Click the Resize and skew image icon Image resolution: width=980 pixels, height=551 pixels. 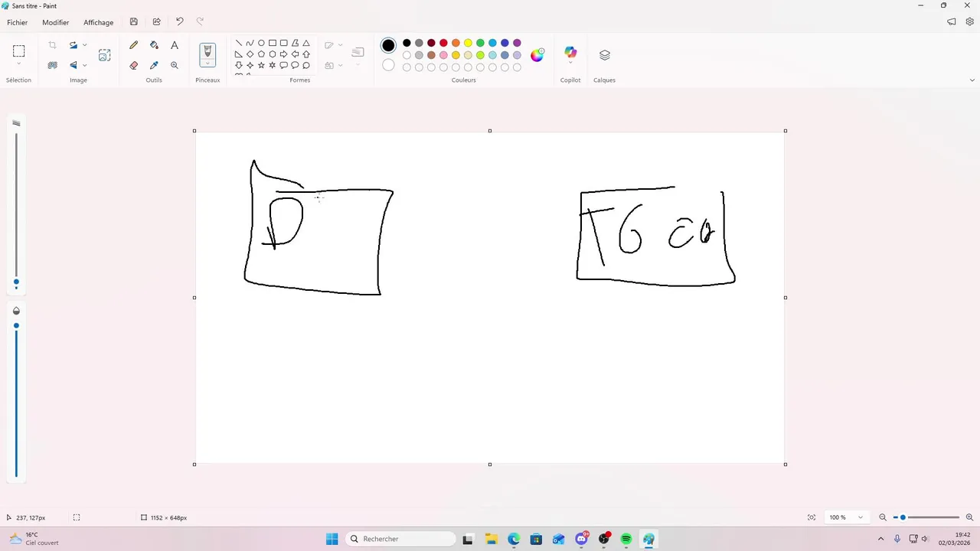[x=105, y=55]
